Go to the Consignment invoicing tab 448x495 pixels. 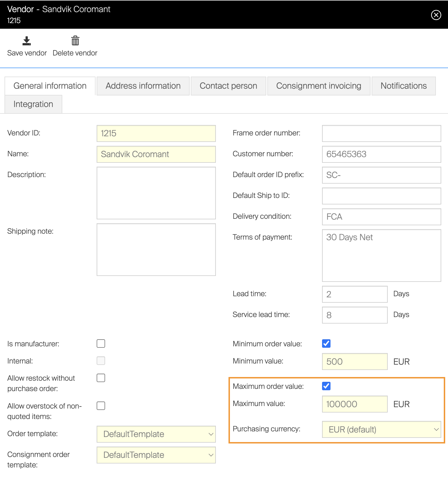click(318, 86)
